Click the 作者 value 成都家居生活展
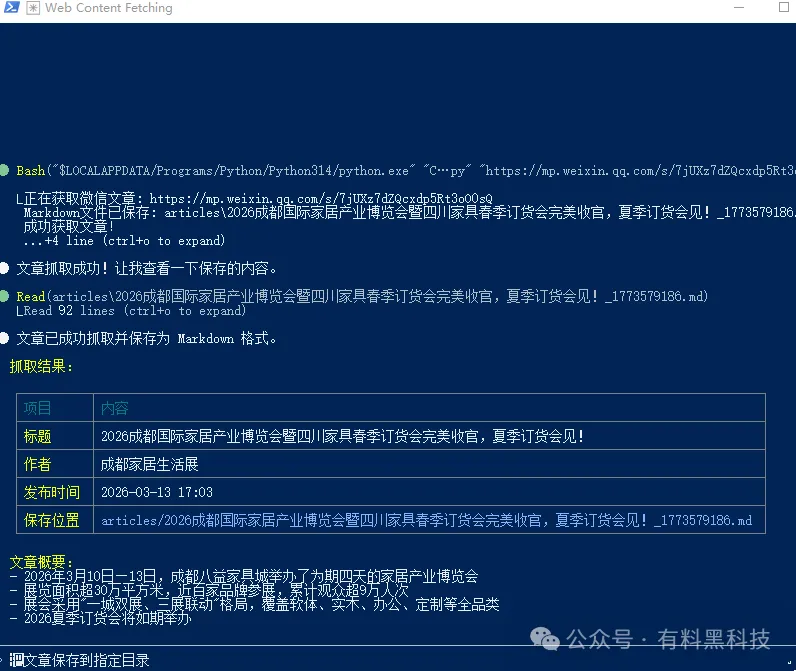This screenshot has height=671, width=796. coord(150,464)
